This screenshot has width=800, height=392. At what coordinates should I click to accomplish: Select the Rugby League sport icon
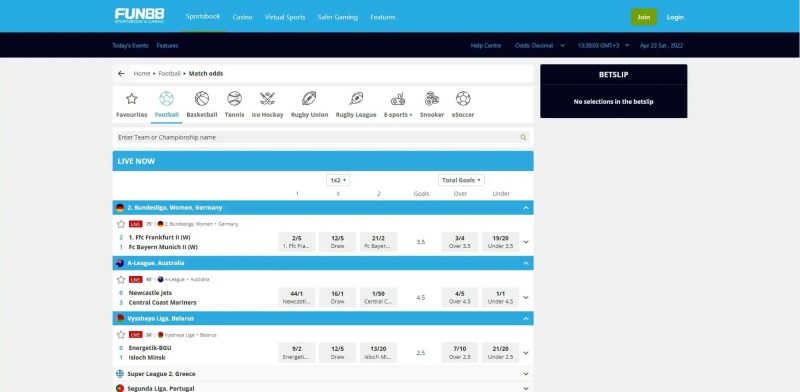(x=356, y=99)
